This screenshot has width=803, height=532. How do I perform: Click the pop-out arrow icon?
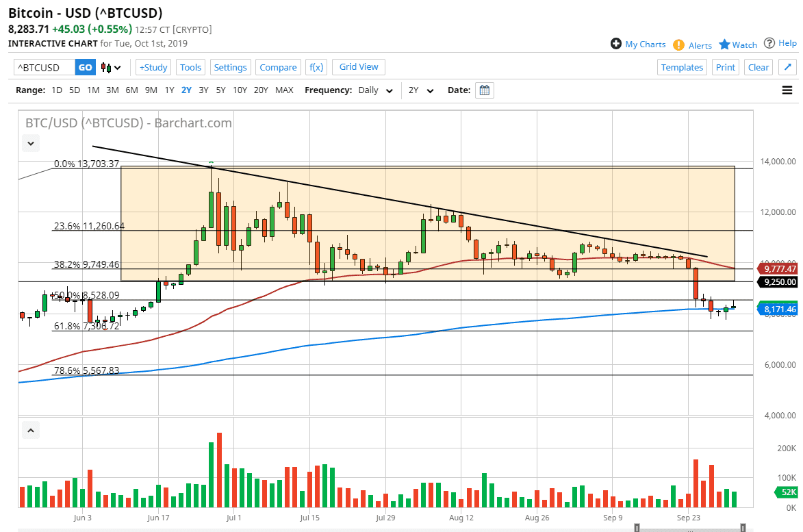pos(787,67)
